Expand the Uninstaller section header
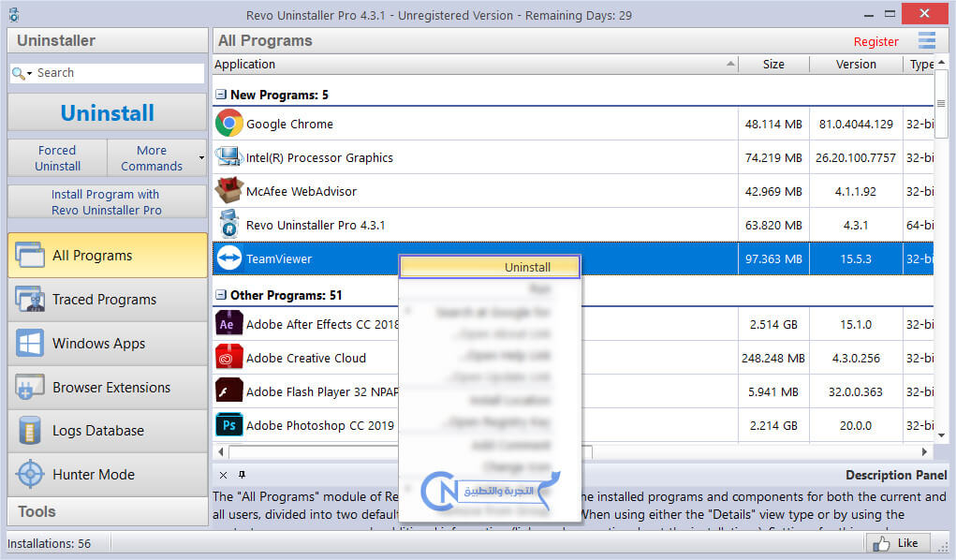This screenshot has height=560, width=956. [x=108, y=40]
